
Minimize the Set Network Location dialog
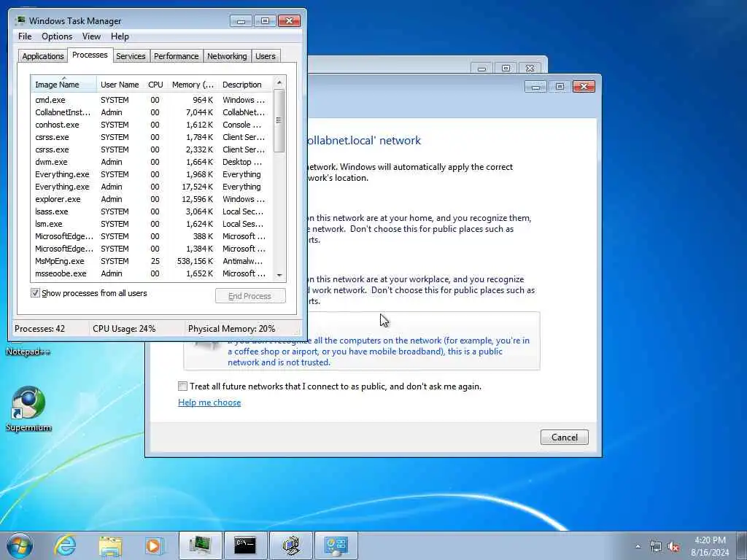(x=535, y=86)
